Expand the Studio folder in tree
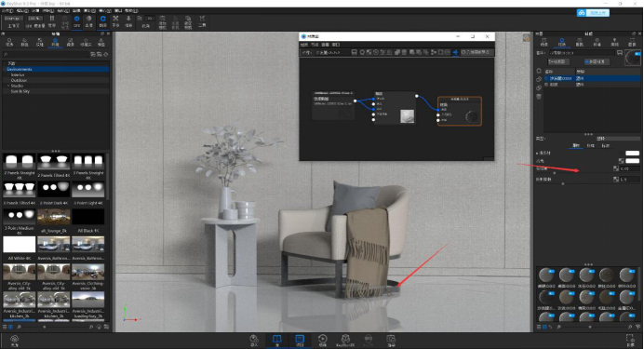 pyautogui.click(x=8, y=86)
